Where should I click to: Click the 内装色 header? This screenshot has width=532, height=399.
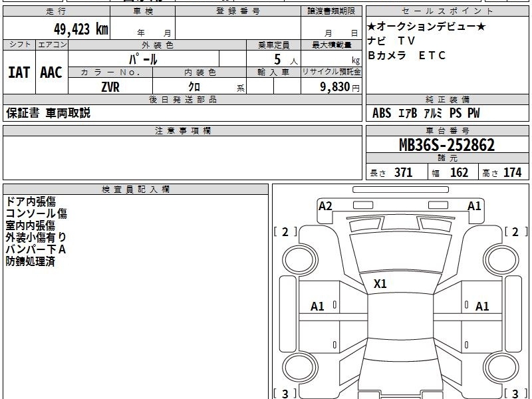click(199, 72)
